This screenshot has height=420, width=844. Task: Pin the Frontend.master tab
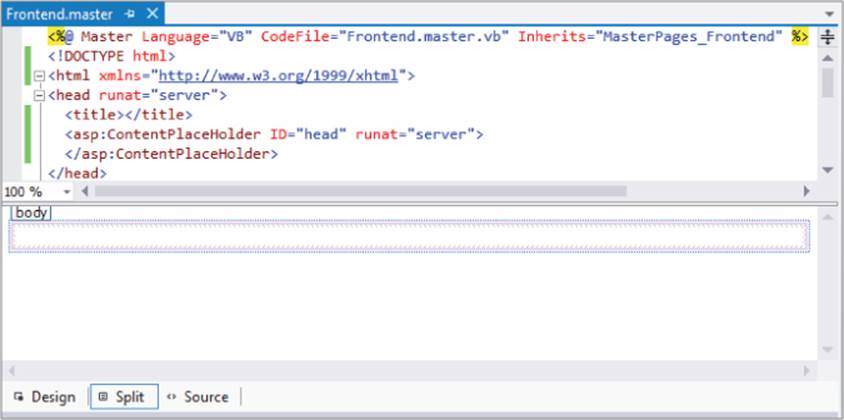click(129, 15)
